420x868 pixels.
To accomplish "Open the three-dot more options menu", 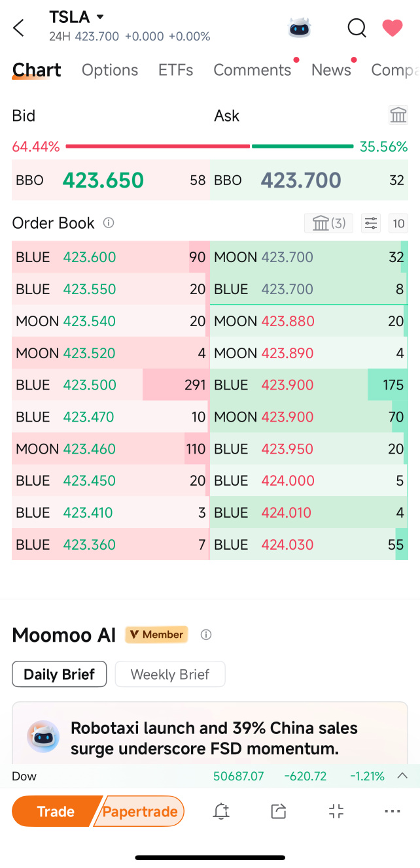I will pyautogui.click(x=393, y=811).
